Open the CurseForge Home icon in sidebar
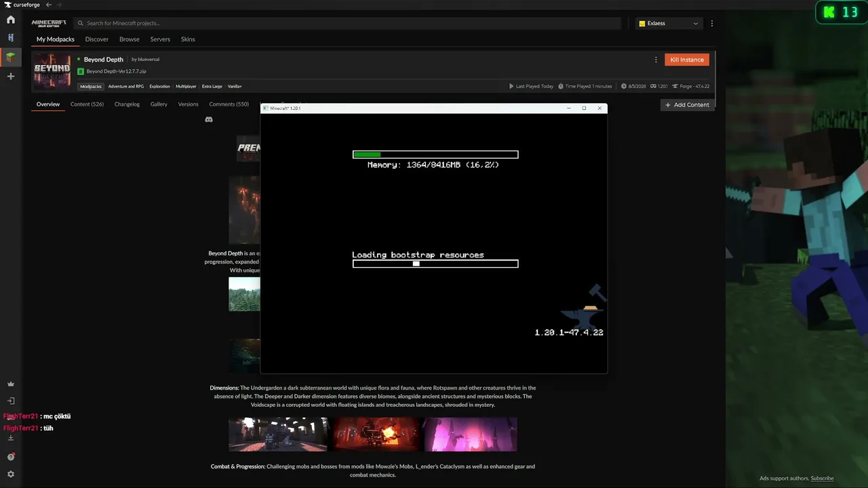Viewport: 868px width, 488px height. click(x=11, y=20)
